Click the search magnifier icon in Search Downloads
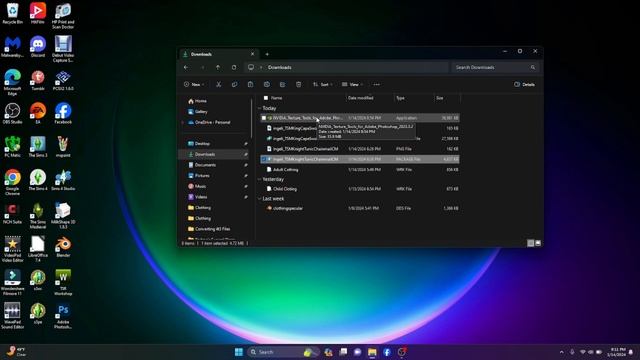This screenshot has width=640, height=360. coord(533,67)
